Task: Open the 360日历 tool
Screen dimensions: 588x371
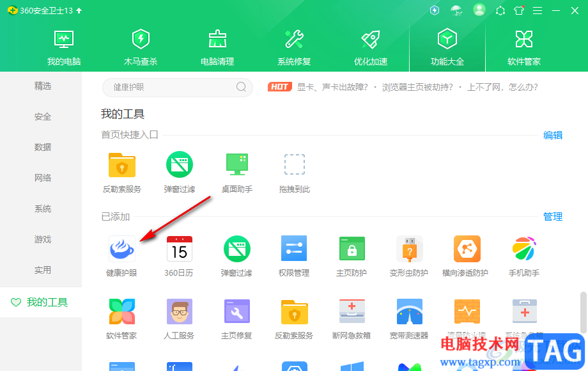Action: 179,257
